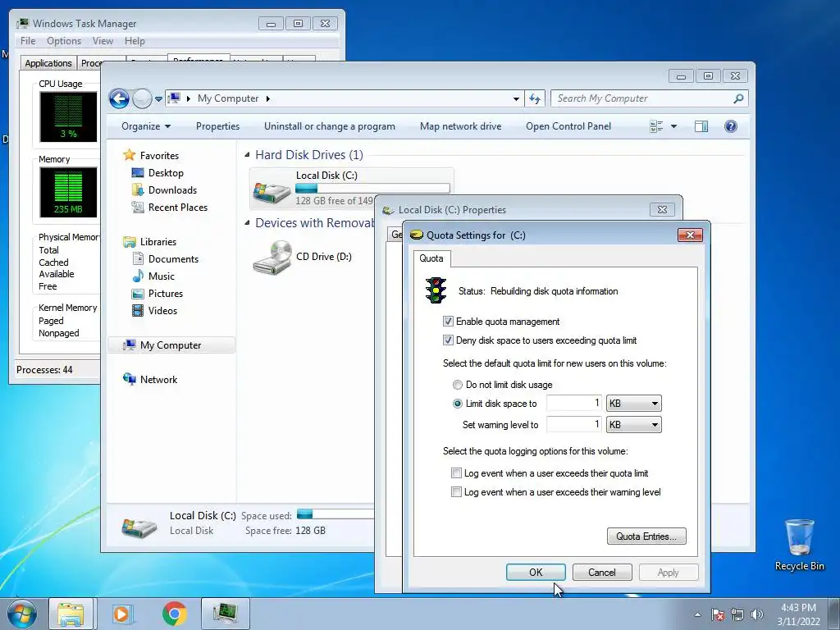Click the change view icon

pos(656,126)
